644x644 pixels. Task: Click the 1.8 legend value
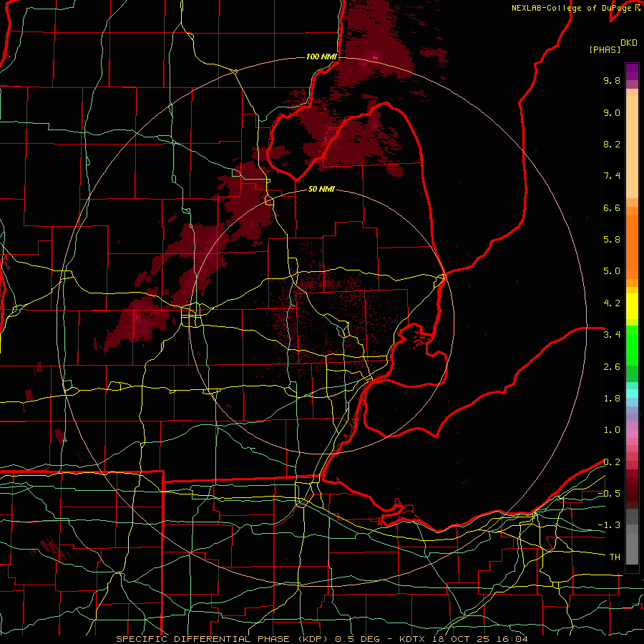(612, 399)
